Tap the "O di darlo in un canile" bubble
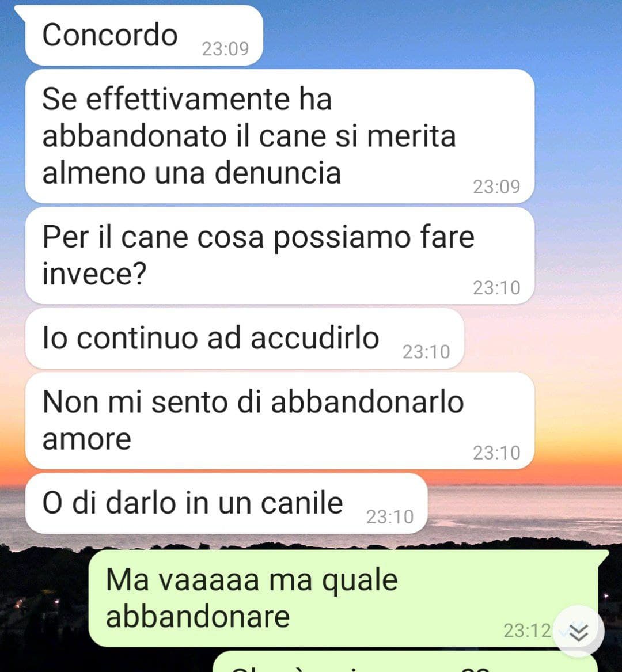This screenshot has width=622, height=672. (226, 504)
